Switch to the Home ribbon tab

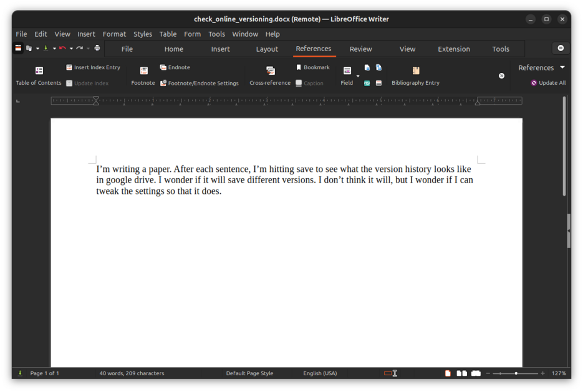click(x=173, y=49)
